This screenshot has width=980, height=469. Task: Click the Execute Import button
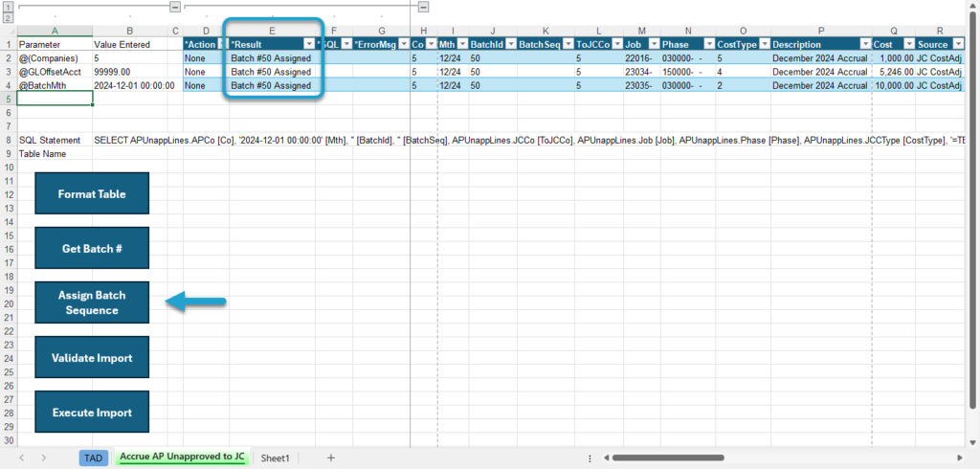click(92, 413)
